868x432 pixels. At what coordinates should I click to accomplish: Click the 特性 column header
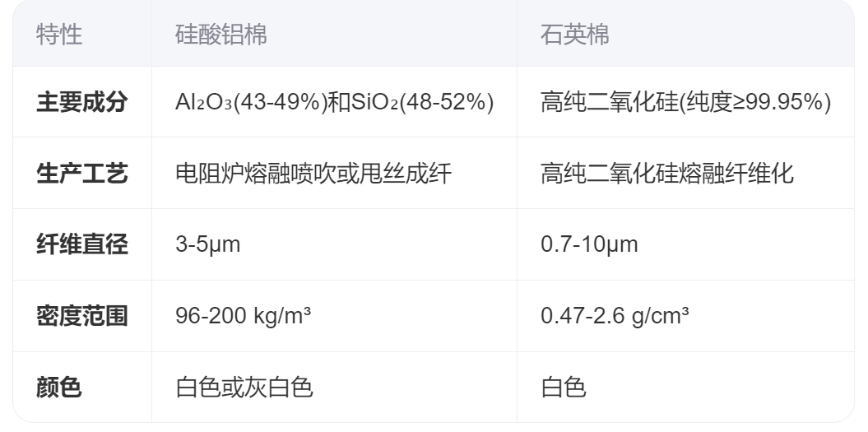tap(59, 35)
